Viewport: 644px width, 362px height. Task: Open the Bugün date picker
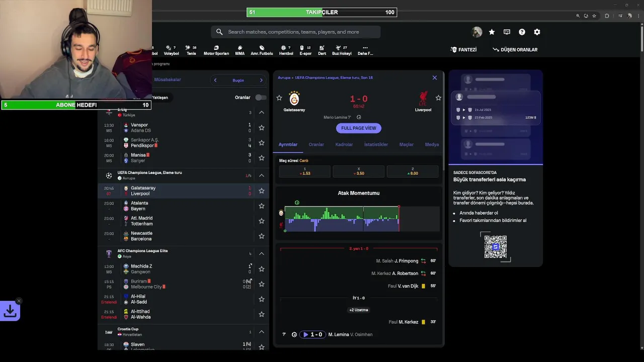[238, 80]
